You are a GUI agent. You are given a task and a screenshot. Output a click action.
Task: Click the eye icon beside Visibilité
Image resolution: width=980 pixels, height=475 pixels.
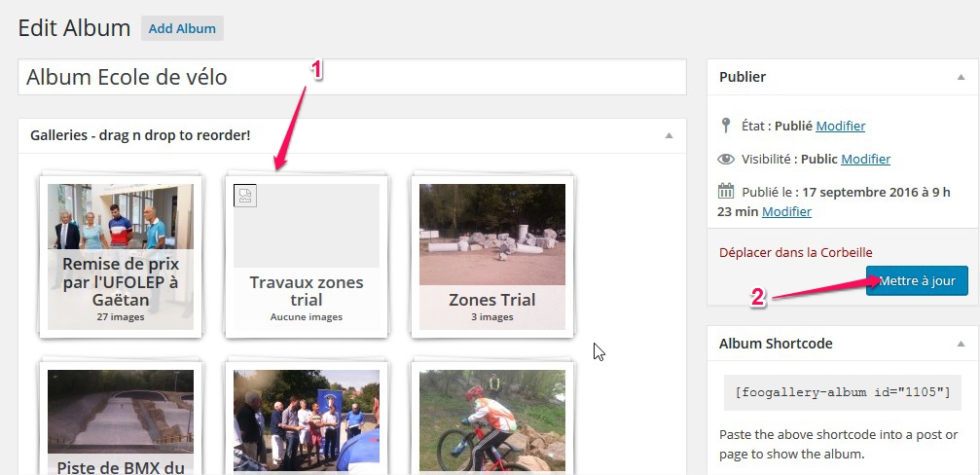725,159
